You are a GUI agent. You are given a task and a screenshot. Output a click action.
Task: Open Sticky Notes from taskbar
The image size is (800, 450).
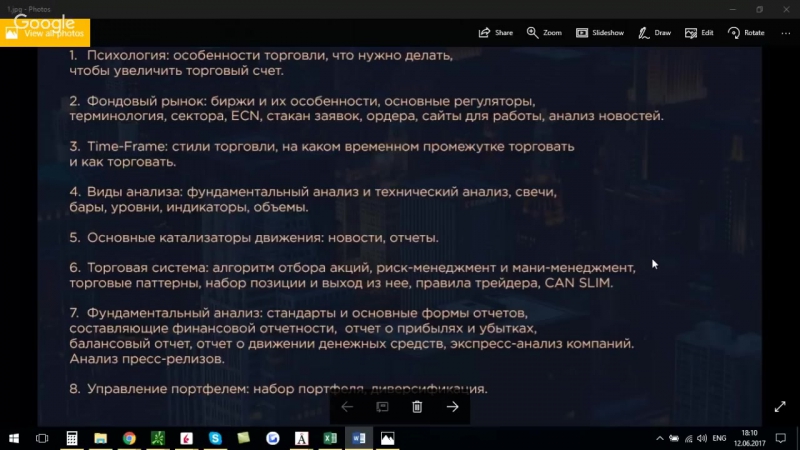(x=244, y=438)
